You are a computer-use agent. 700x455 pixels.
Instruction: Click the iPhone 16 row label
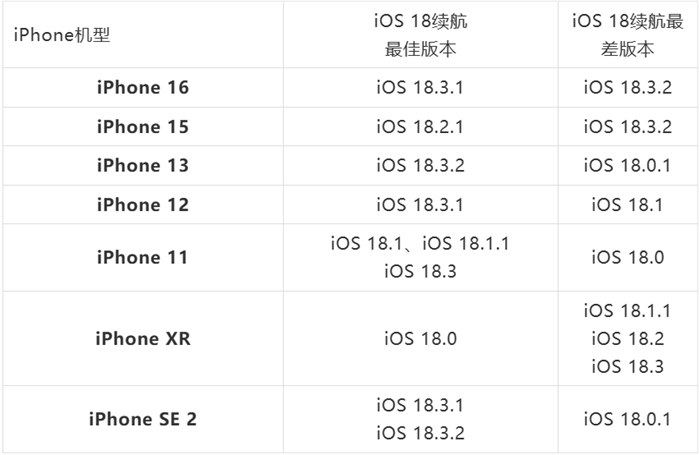click(x=143, y=87)
